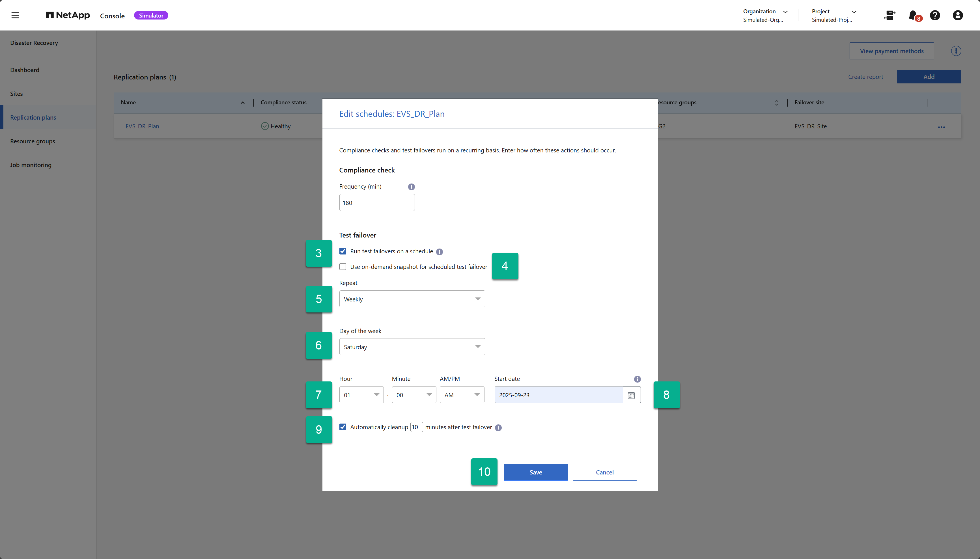Toggle the Automatically cleanup checkbox
980x559 pixels.
[x=343, y=427]
